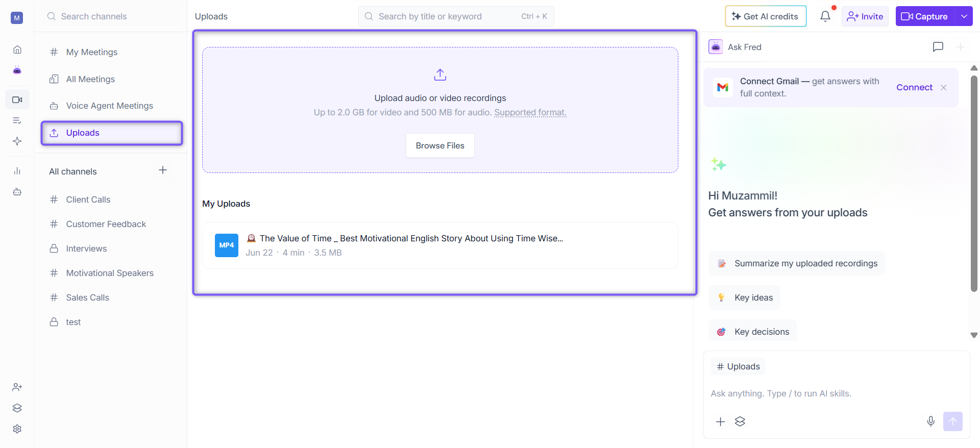The height and width of the screenshot is (448, 980).
Task: Open the Fred bot icon in left rail
Action: click(17, 70)
